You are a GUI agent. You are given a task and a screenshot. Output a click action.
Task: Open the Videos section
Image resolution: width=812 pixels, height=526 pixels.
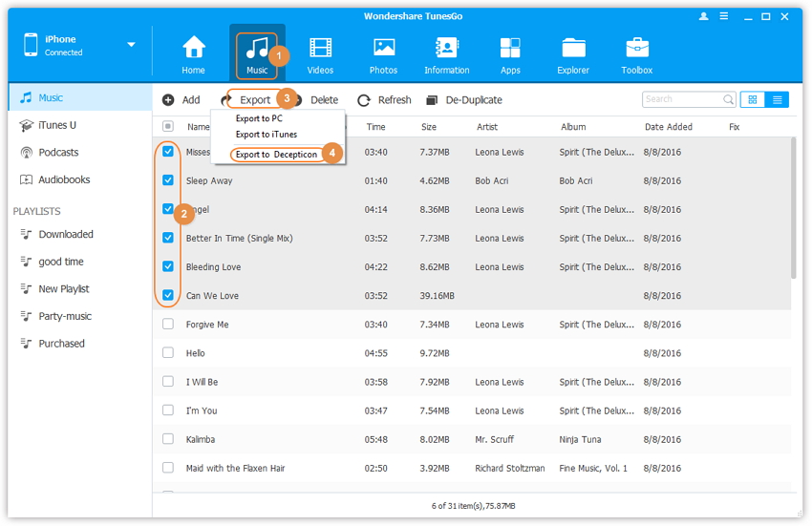coord(320,54)
